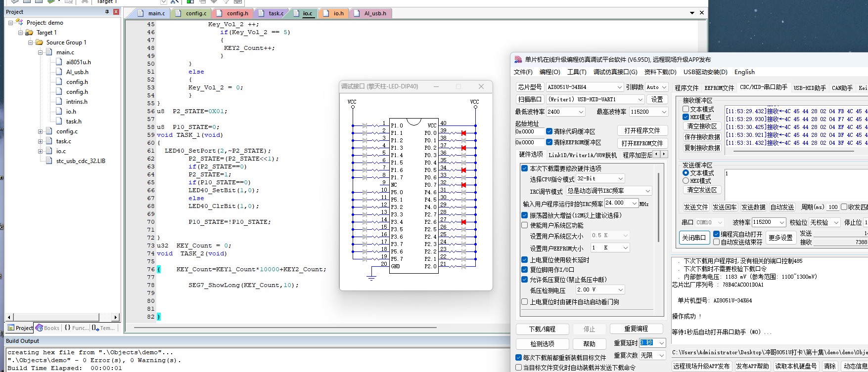The height and width of the screenshot is (372, 868).
Task: Click the P0.7 red LED in debug window
Action: click(x=463, y=185)
